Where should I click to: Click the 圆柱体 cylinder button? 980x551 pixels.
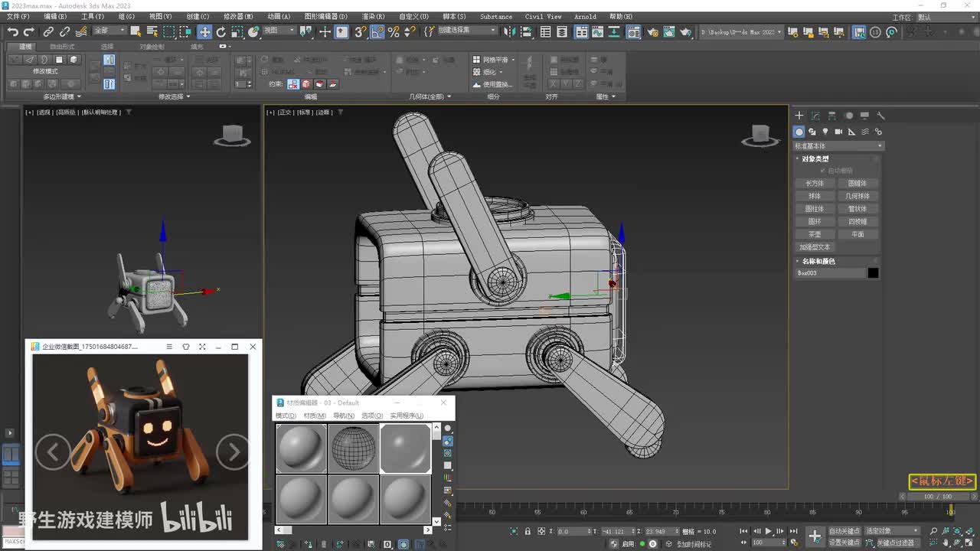(815, 209)
